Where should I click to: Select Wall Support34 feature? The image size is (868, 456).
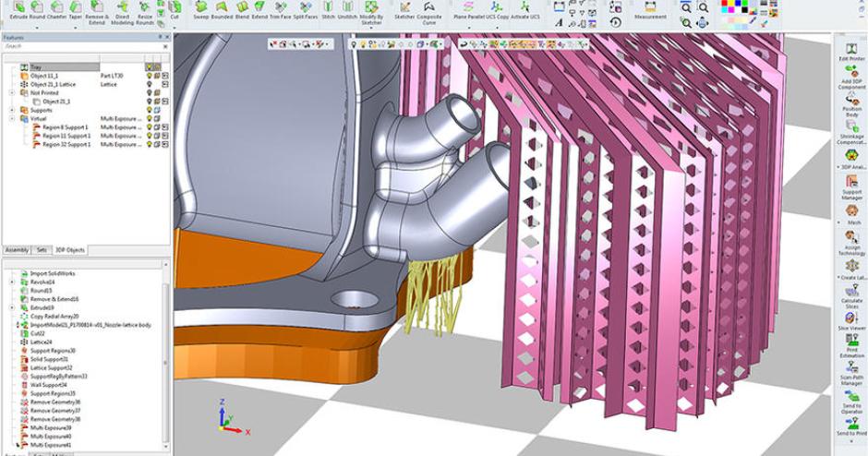[49, 385]
